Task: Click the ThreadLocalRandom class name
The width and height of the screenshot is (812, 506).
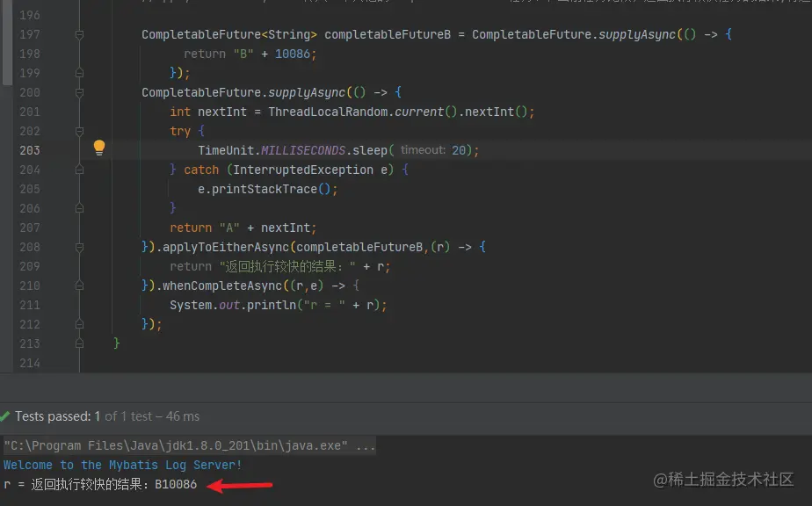Action: 328,112
